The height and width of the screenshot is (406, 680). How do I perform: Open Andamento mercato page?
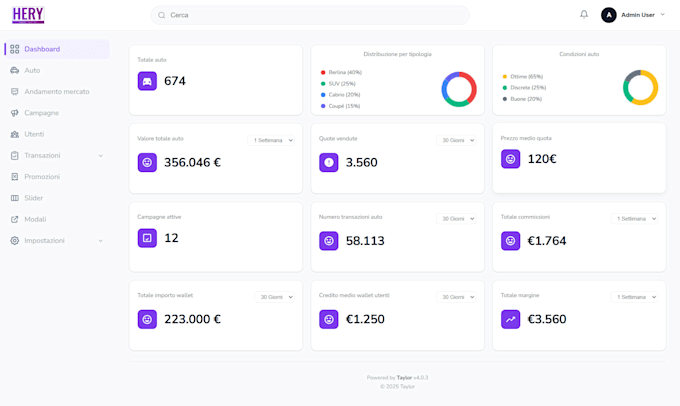tap(57, 92)
